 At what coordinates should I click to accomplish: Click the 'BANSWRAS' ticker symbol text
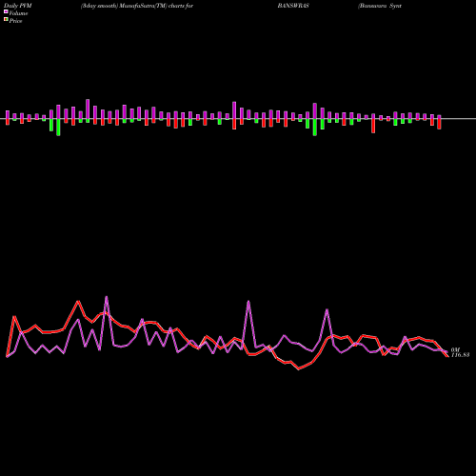pyautogui.click(x=293, y=6)
